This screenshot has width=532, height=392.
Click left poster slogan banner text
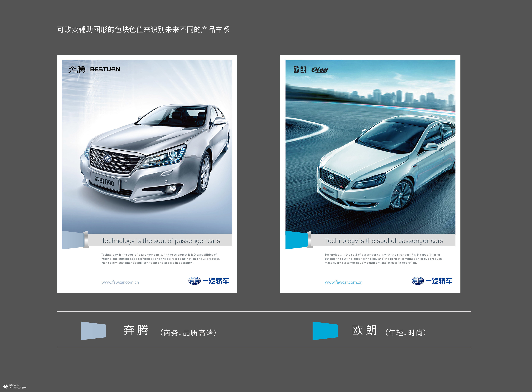click(x=161, y=241)
